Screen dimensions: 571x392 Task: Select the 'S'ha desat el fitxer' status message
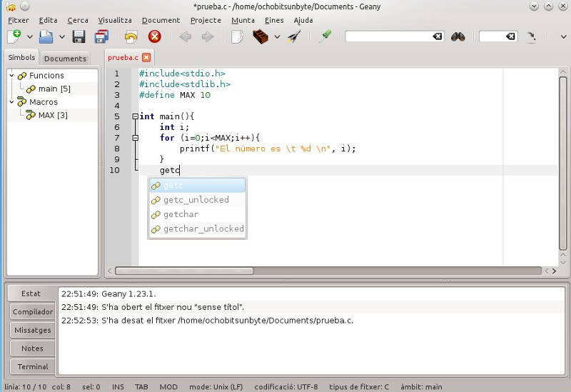pos(311,321)
